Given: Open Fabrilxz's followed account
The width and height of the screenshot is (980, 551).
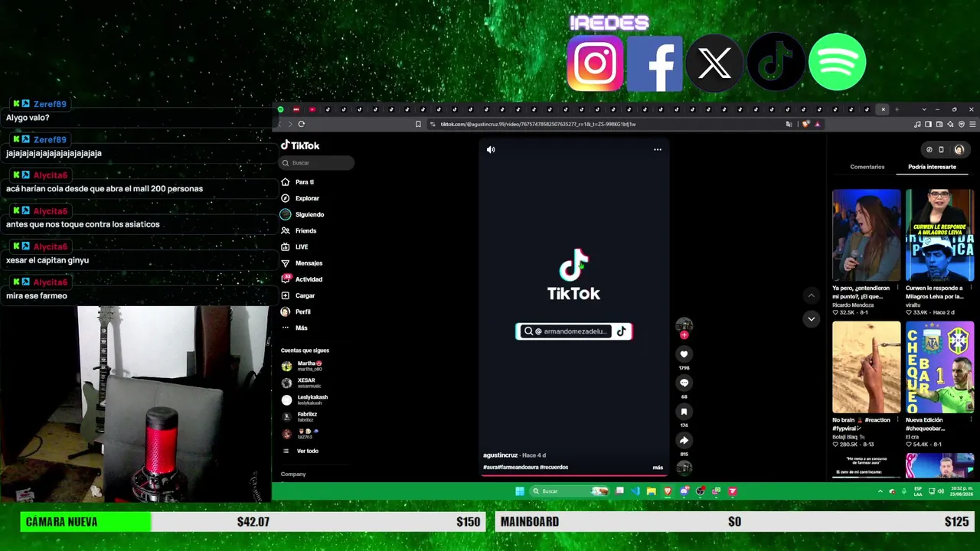Looking at the screenshot, I should click(x=299, y=417).
